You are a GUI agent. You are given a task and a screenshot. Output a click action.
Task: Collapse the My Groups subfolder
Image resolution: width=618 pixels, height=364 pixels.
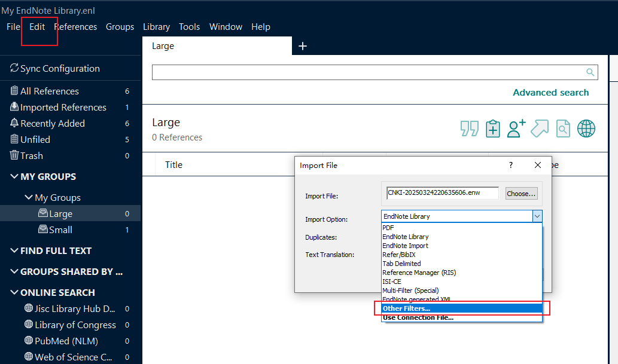click(28, 197)
